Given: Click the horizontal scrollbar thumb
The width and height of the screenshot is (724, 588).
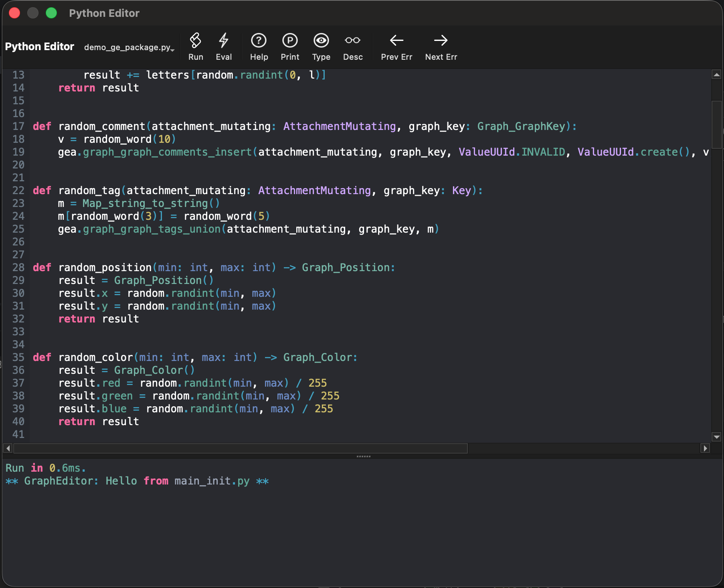Looking at the screenshot, I should [x=241, y=448].
